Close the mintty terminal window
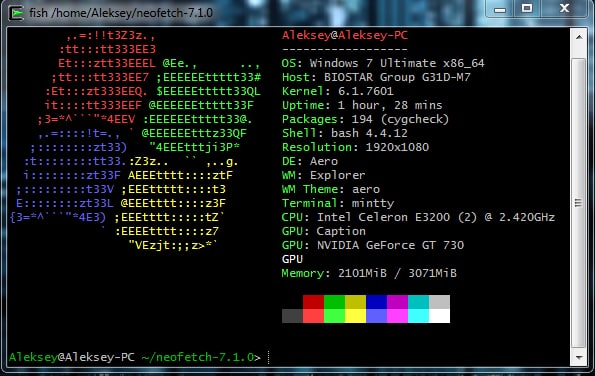The width and height of the screenshot is (595, 376). (564, 9)
